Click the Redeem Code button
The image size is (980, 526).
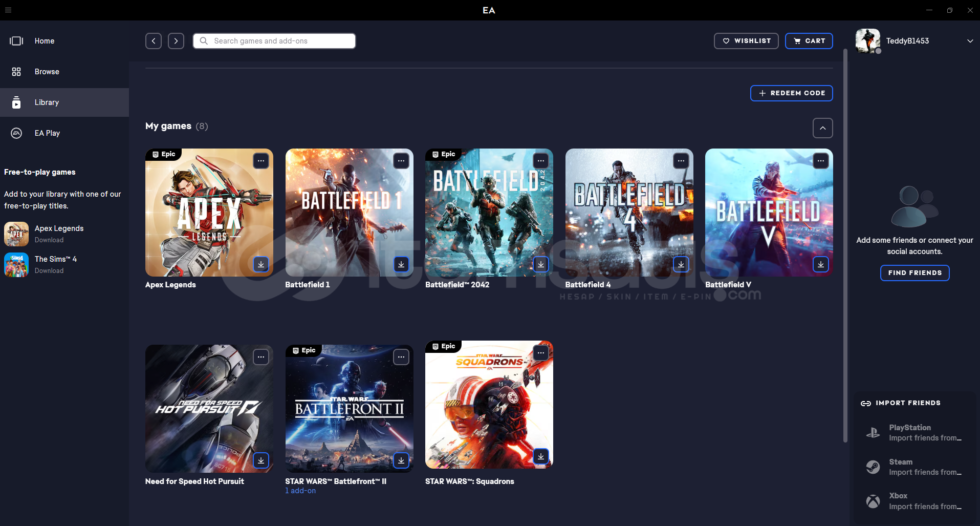tap(792, 93)
